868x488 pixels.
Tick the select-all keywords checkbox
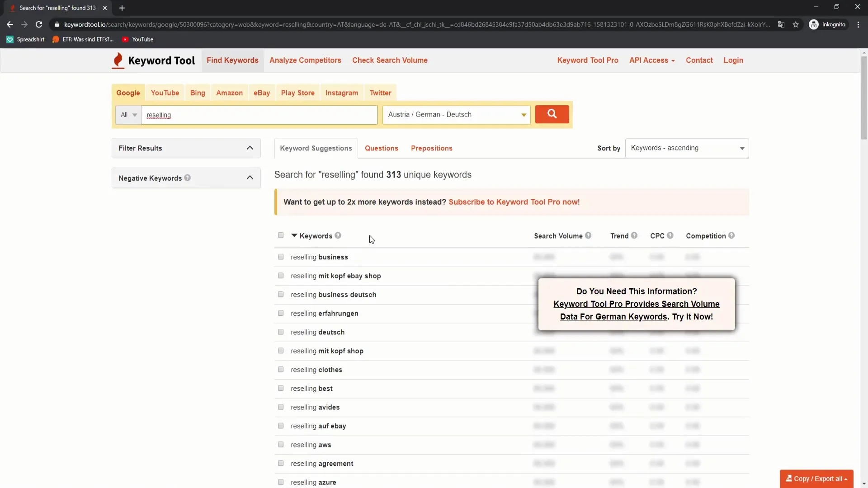coord(281,235)
